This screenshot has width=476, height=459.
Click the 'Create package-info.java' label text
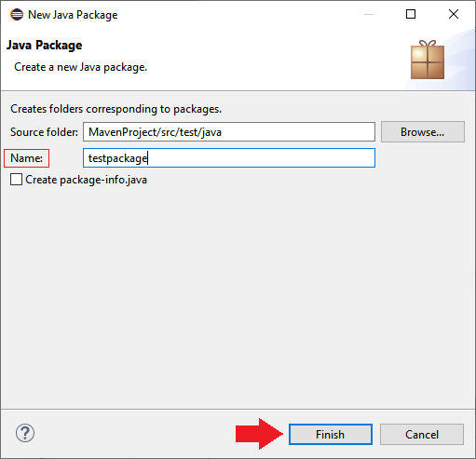point(87,180)
